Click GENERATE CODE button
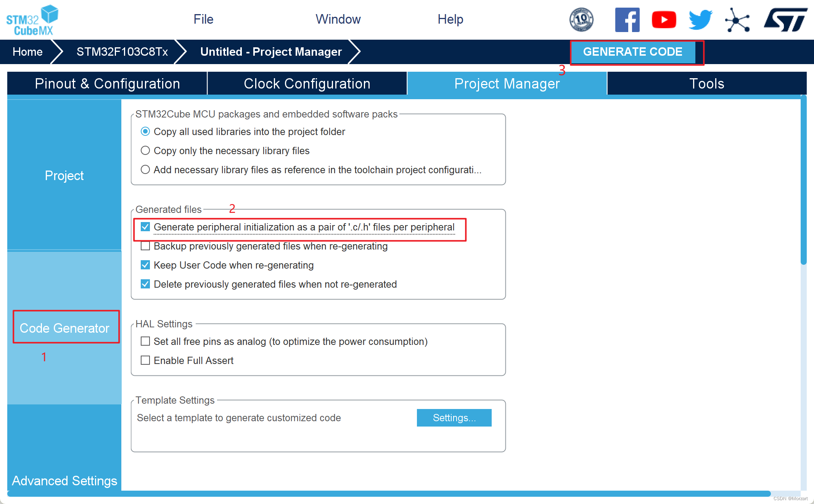814x504 pixels. 633,52
